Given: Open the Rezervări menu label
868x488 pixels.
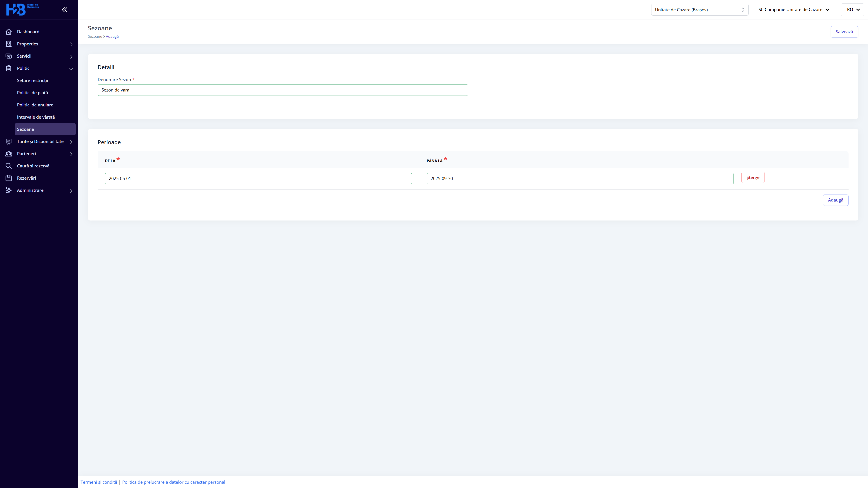Looking at the screenshot, I should [x=26, y=178].
